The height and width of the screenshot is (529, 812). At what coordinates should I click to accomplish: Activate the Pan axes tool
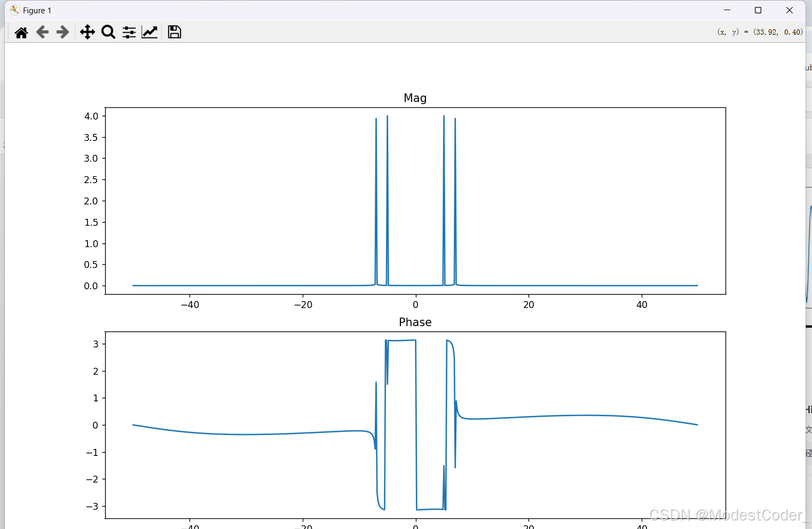pos(88,32)
